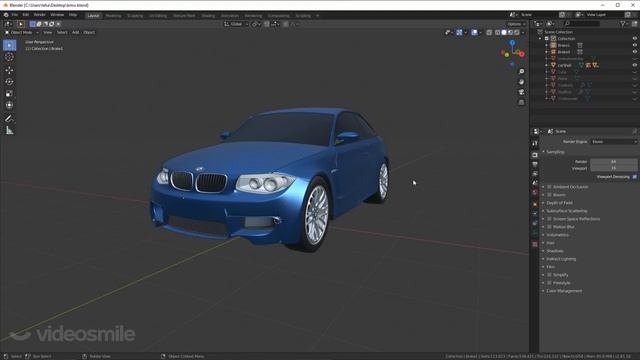Toggle the camera view icon

521,92
